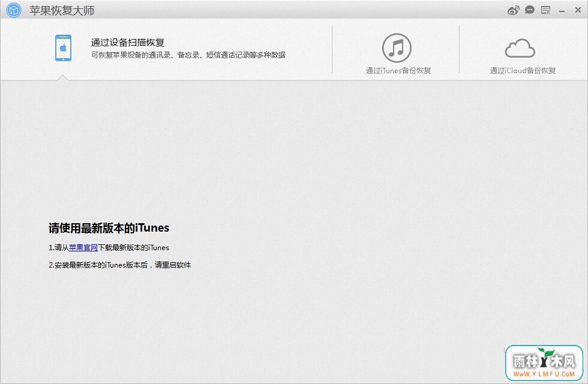Image resolution: width=588 pixels, height=384 pixels.
Task: Click the iTunes music note icon
Action: coord(397,48)
